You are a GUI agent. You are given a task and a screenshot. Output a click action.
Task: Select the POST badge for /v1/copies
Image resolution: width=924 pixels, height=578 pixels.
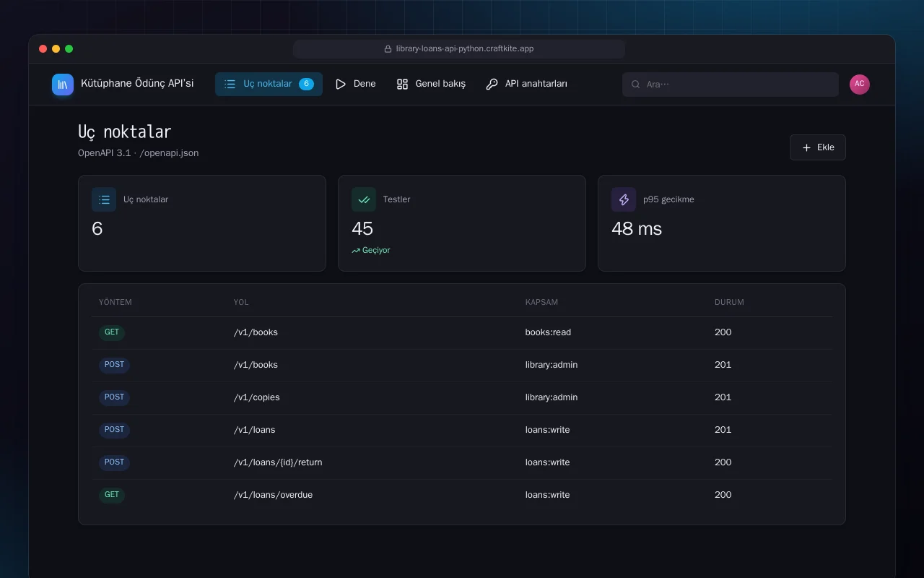pos(114,397)
